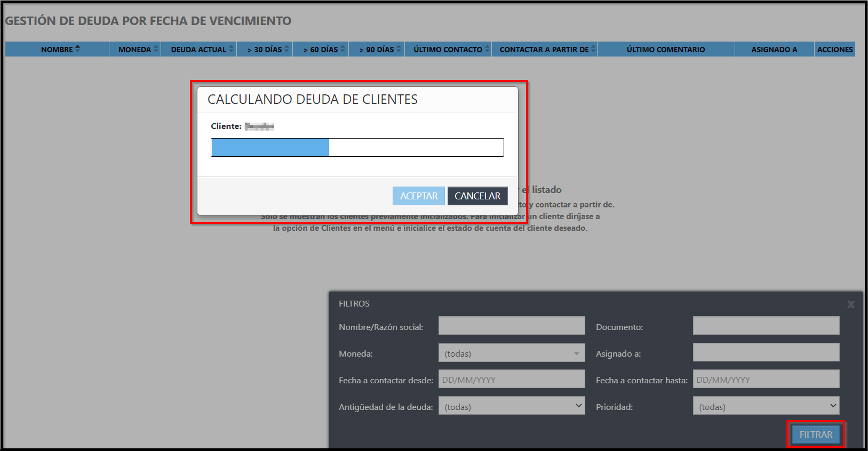This screenshot has width=868, height=451.
Task: Sort by MONEDA column header
Action: (x=135, y=49)
